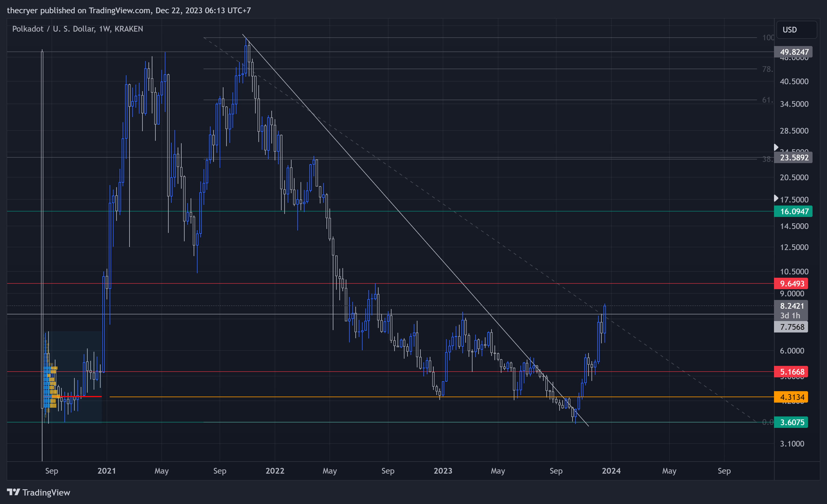827x504 pixels.
Task: Select the red 5.1668 price label
Action: tap(791, 372)
